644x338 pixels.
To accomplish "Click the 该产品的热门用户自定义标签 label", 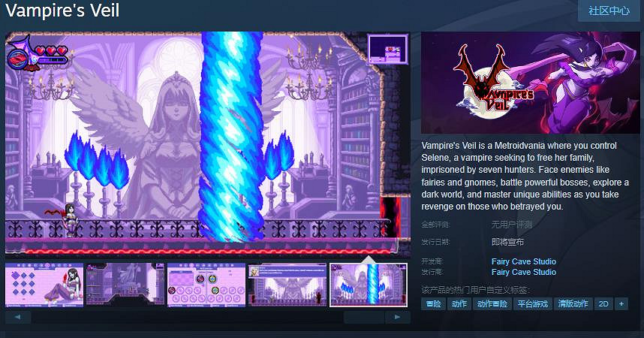I will pos(476,290).
